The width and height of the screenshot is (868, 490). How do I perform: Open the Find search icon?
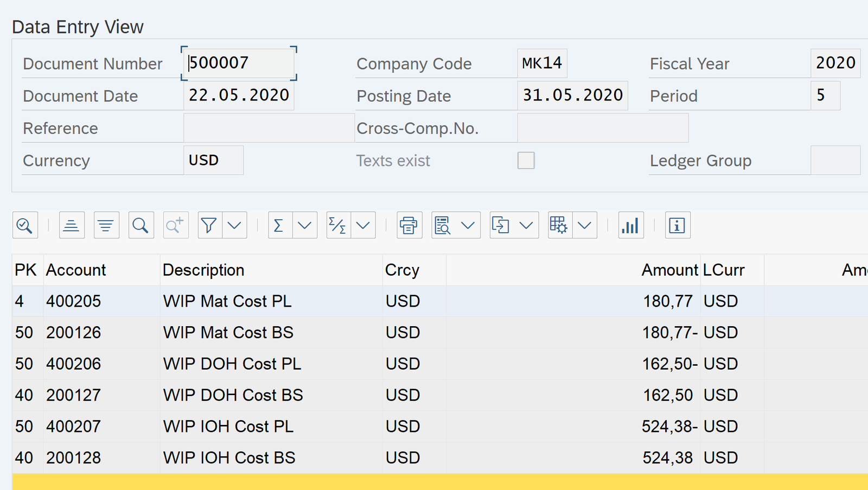[x=141, y=225]
